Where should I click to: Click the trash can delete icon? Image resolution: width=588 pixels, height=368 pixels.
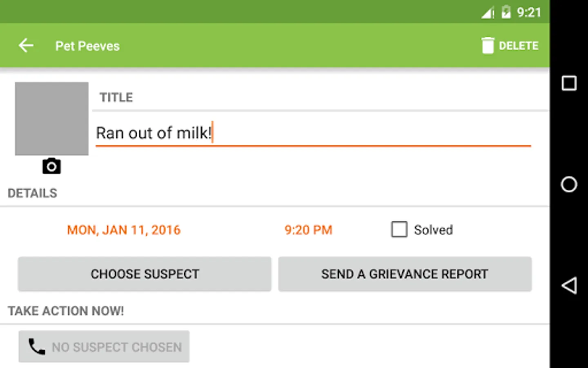tap(488, 45)
